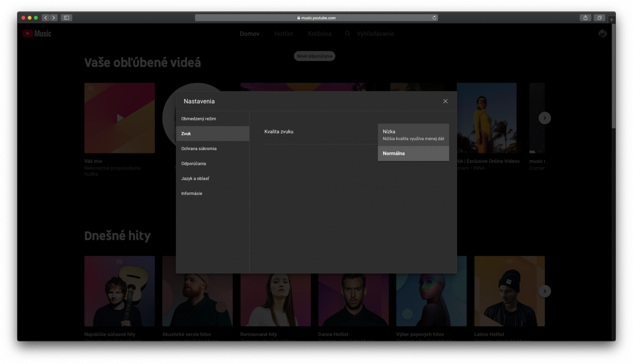633x364 pixels.
Task: Open Akustické verzie hitov playlist thumbnail
Action: 197,300
